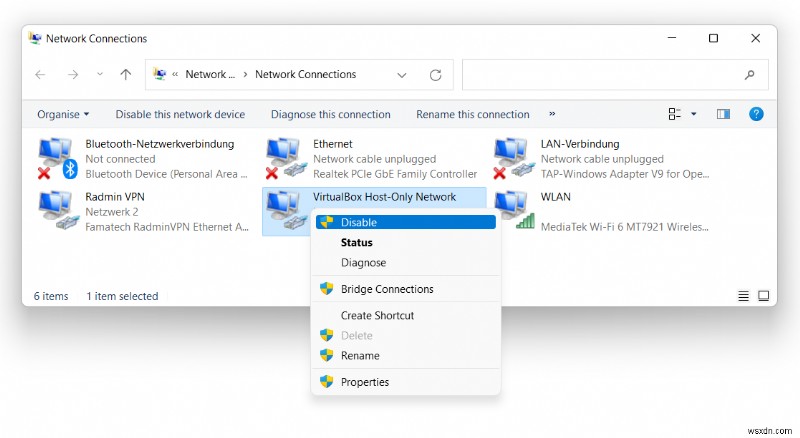Select the Radmin VPN adapter icon
Screen dimensions: 800x438
pyautogui.click(x=59, y=210)
